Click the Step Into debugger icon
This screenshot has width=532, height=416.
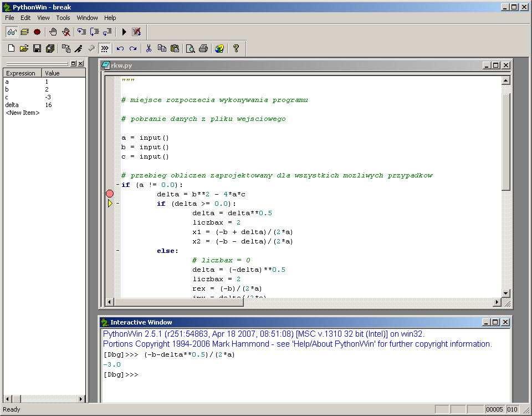(x=81, y=32)
